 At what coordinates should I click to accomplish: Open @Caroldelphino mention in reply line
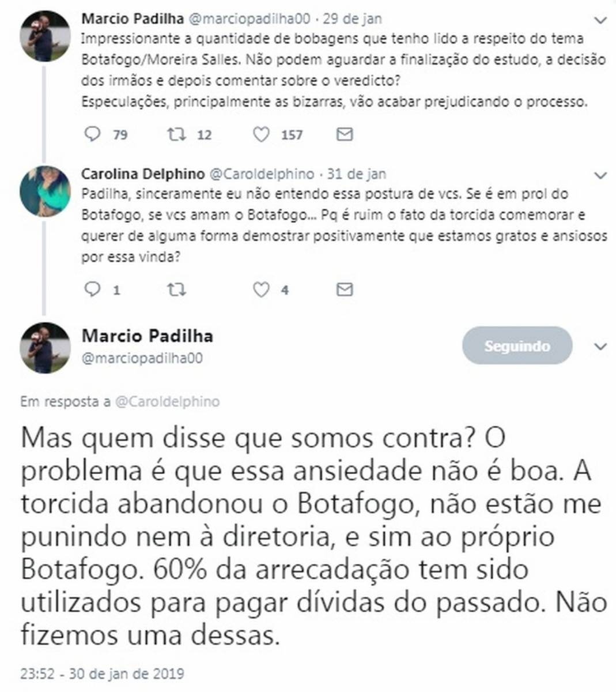tap(167, 401)
